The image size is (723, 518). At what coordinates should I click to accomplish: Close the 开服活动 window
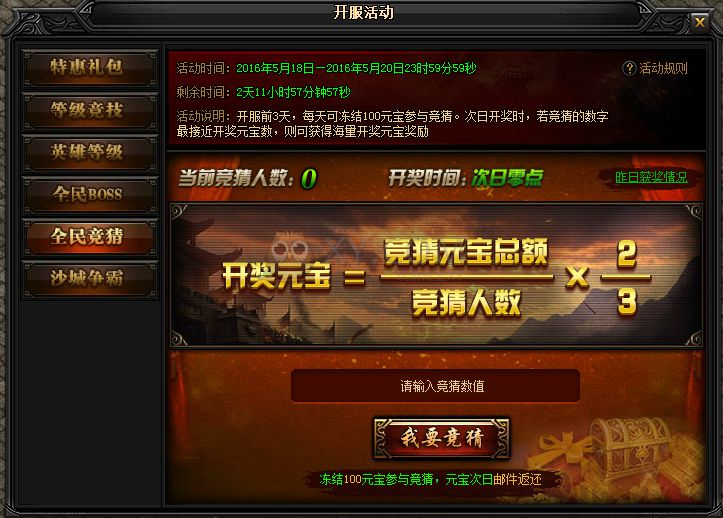(x=699, y=22)
